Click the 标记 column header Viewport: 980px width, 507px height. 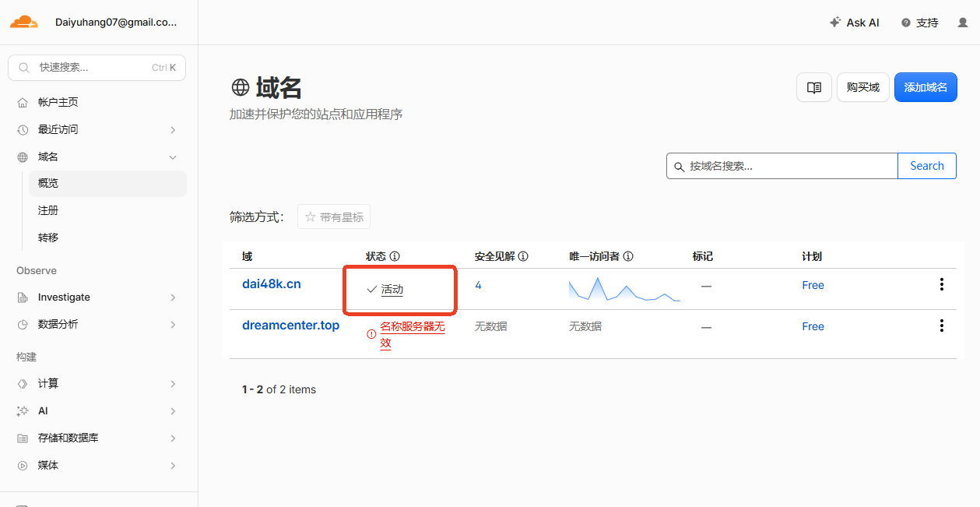tap(703, 256)
